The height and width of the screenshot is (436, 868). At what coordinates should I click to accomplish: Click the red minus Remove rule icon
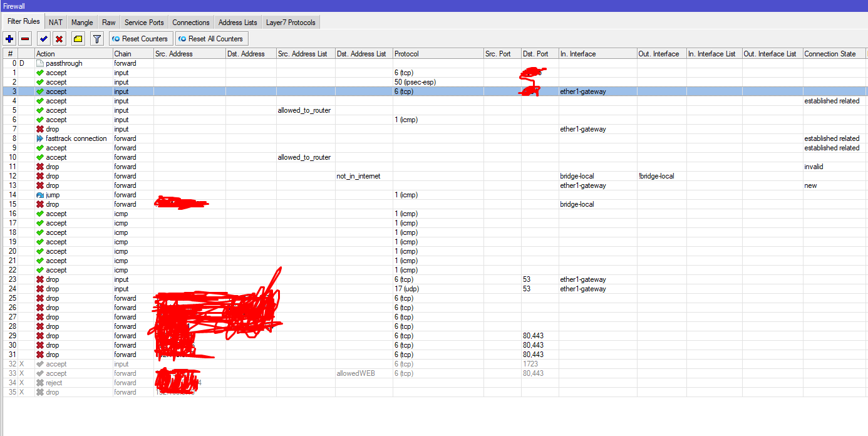pos(25,39)
